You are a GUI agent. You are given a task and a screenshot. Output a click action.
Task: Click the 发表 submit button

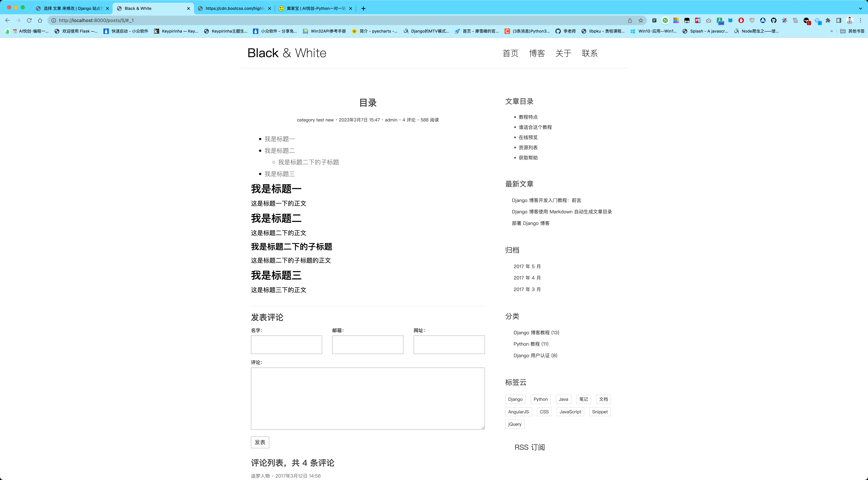[260, 442]
